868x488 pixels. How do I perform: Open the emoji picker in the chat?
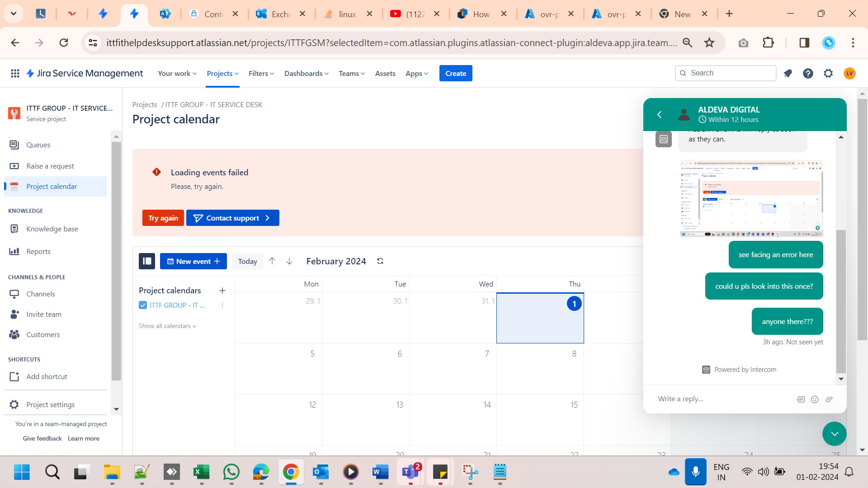point(815,399)
